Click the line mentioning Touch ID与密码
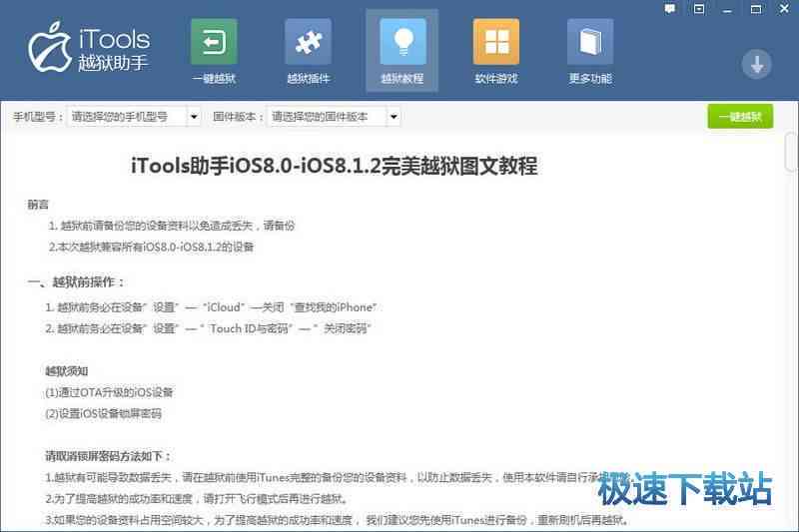 pyautogui.click(x=208, y=328)
